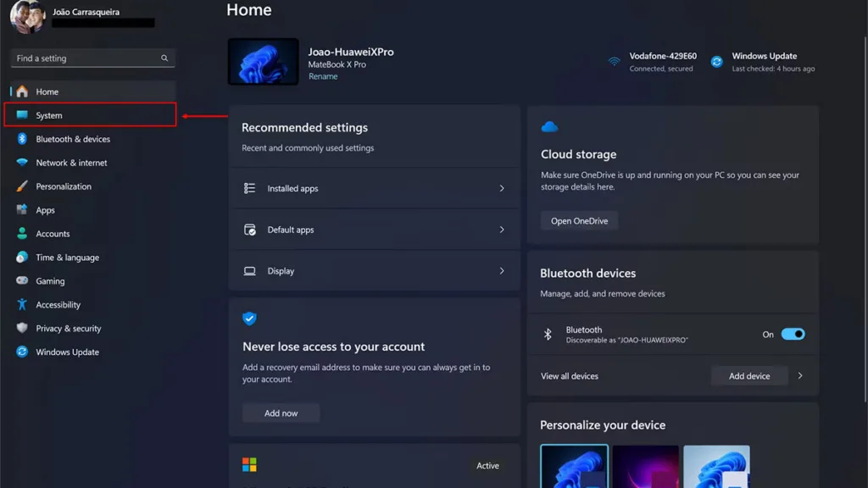
Task: Click the Windows Update sync icon in header
Action: (717, 61)
